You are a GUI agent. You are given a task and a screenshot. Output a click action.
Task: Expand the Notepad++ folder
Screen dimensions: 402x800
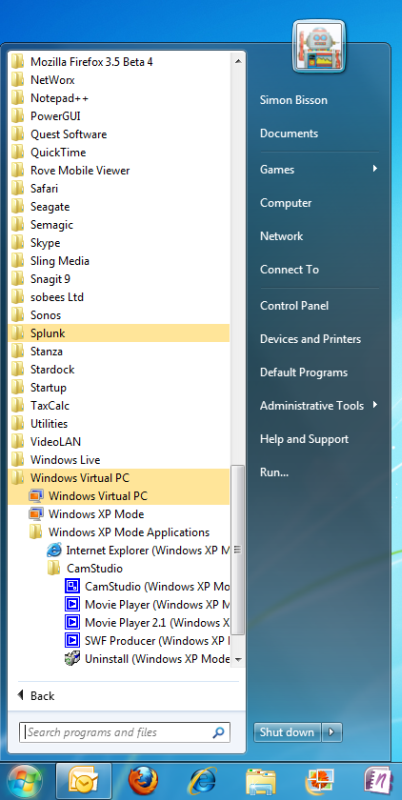pyautogui.click(x=119, y=98)
